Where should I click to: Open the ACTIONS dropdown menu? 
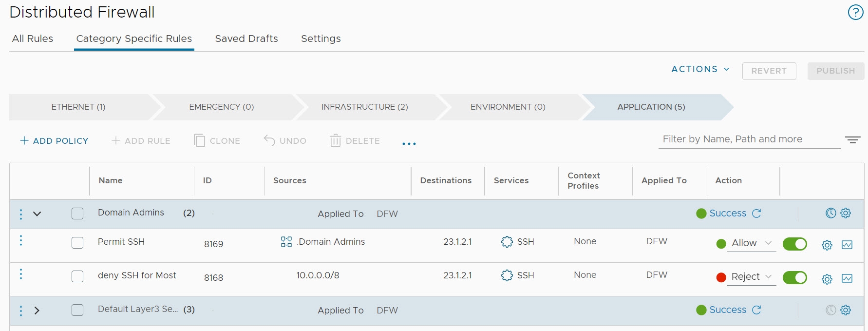coord(700,69)
